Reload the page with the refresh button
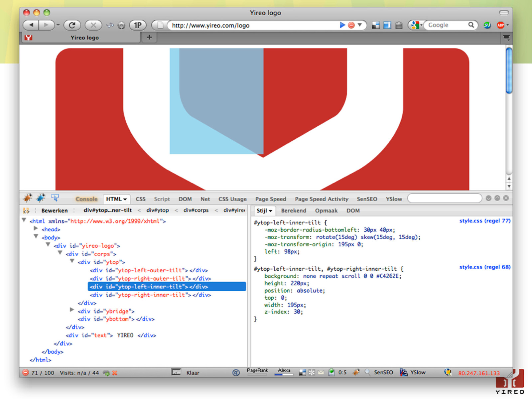Screen dimensions: 532x399 (72, 25)
